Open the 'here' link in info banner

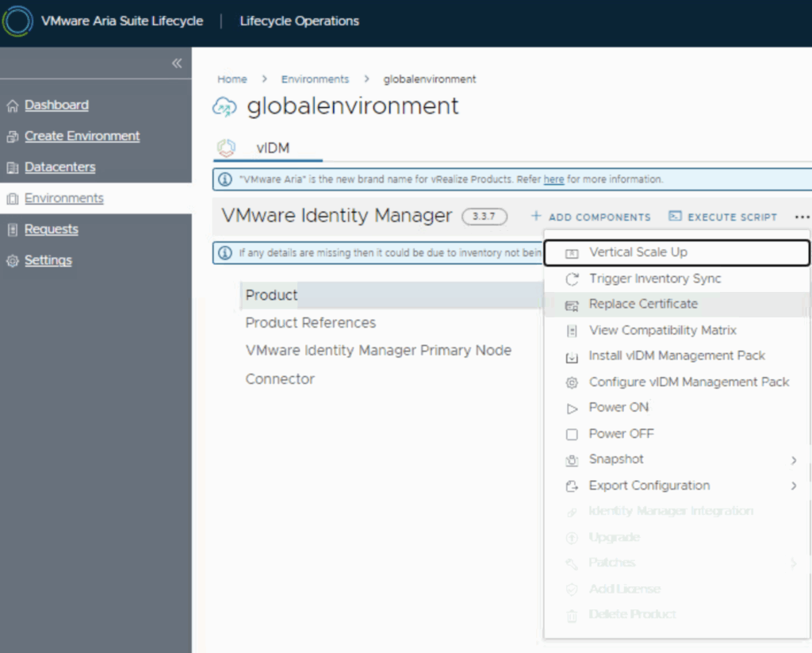point(553,179)
